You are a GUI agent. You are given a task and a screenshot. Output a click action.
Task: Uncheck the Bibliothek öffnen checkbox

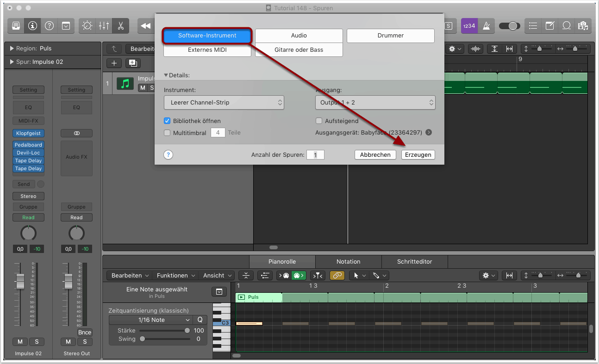[168, 121]
